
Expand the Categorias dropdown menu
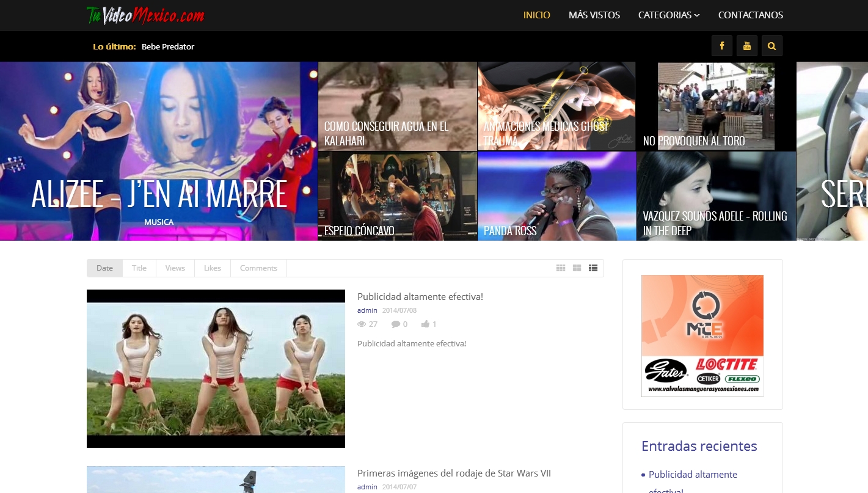[x=668, y=15]
